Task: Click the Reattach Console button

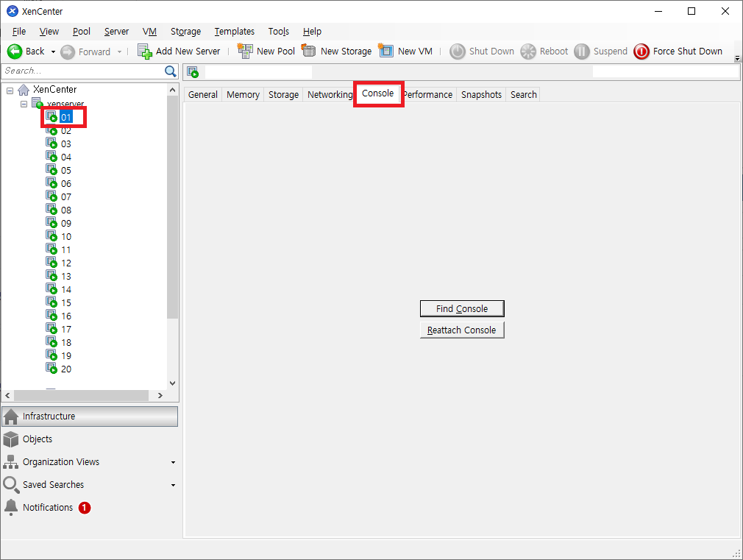Action: pyautogui.click(x=462, y=330)
